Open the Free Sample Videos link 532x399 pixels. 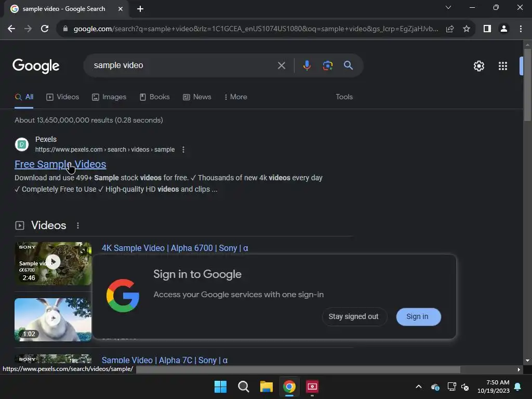coord(60,164)
